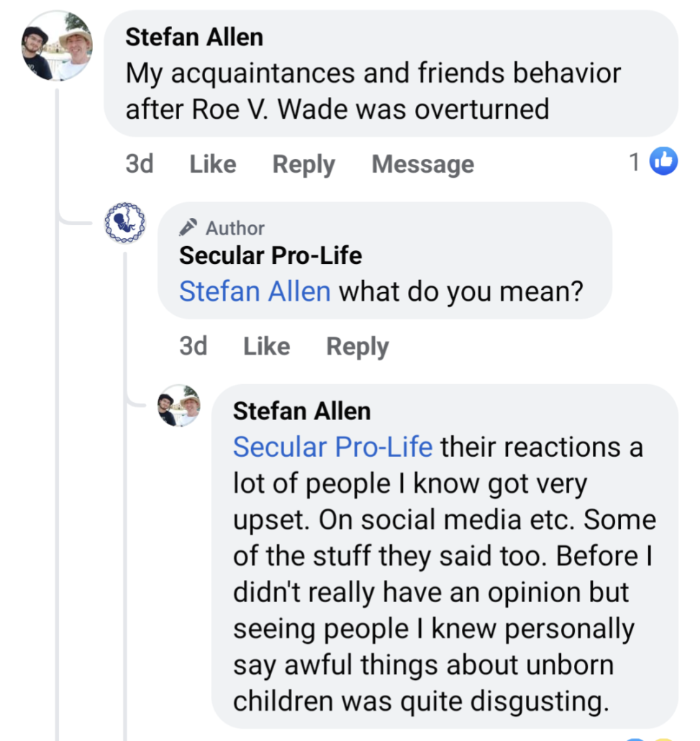Viewport: 700px width, 741px height.
Task: Click the Secular Pro-Life fetus logo avatar
Action: click(124, 222)
